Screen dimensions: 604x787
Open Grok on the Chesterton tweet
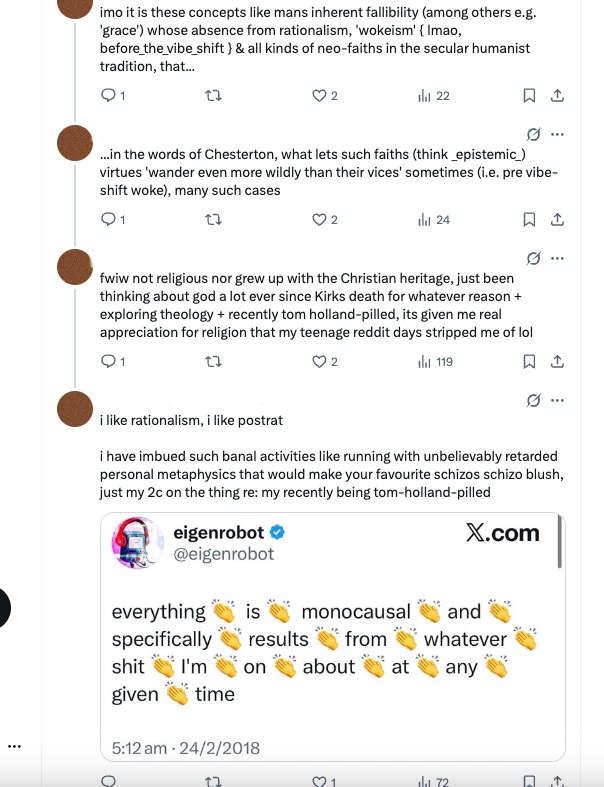[x=534, y=135]
